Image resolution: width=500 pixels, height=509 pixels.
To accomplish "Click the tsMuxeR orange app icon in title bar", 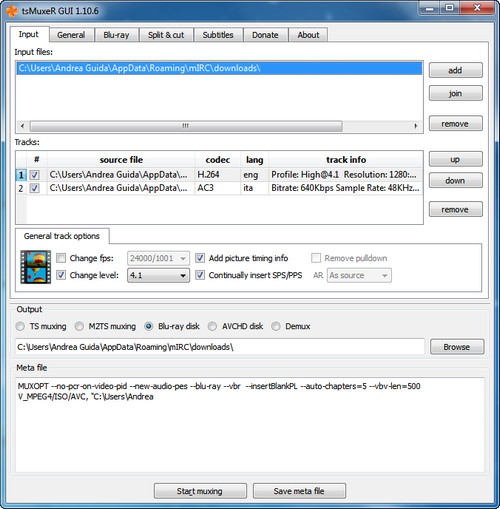I will [12, 11].
